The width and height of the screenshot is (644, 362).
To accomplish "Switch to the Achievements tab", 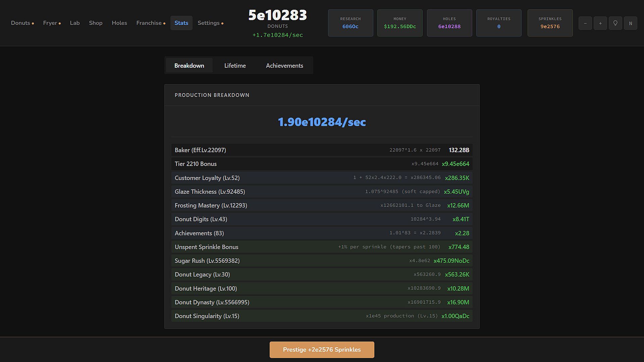I will (284, 65).
